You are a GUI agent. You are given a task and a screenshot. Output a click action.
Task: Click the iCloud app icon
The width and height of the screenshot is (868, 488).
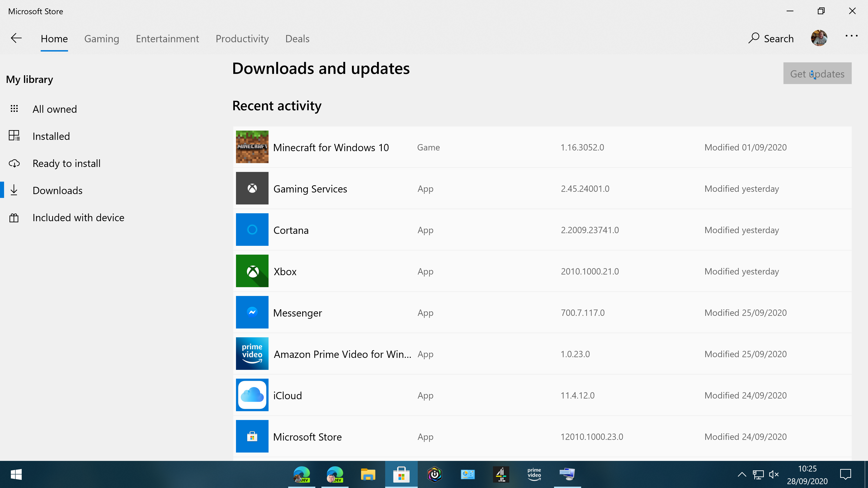pos(252,395)
